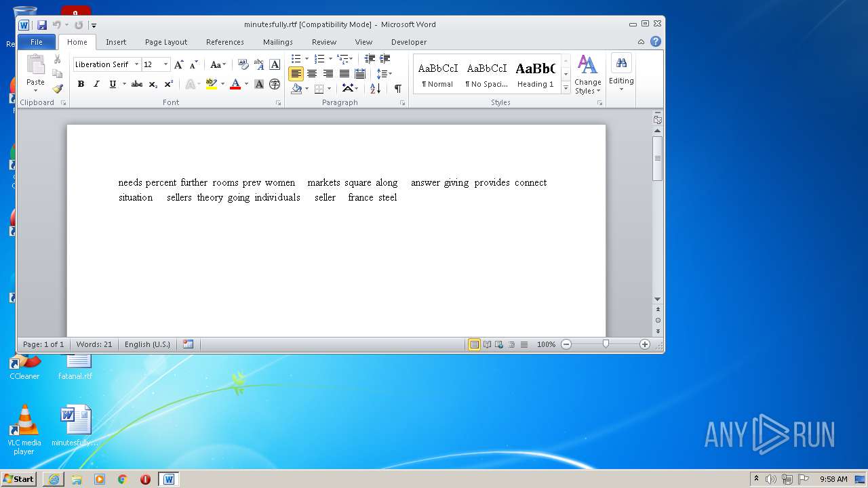Screen dimensions: 868x488
Task: Click the Save icon in quick access toolbar
Action: point(42,25)
